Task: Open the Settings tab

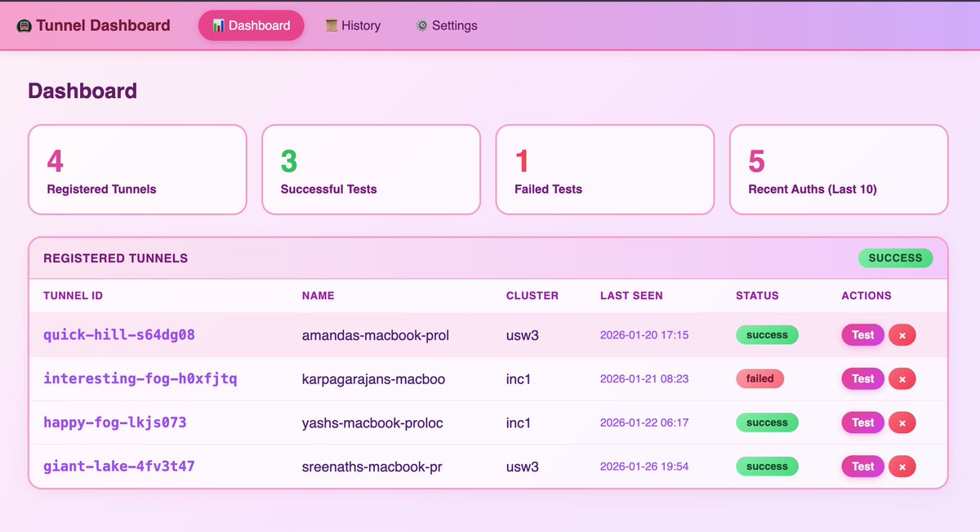Action: tap(446, 25)
